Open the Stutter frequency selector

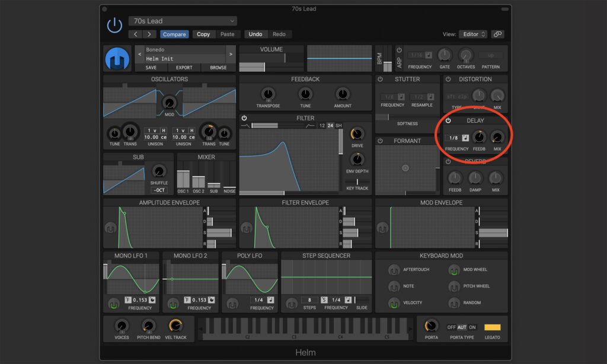point(389,97)
